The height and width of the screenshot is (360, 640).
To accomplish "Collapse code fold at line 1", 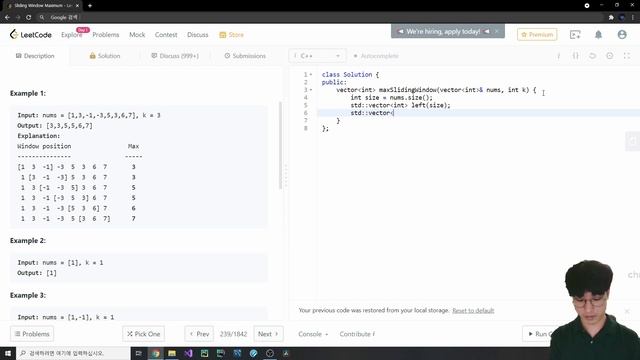I will [x=311, y=75].
